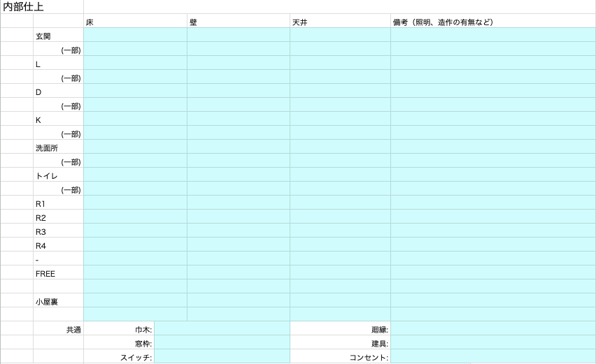Click the input field beside コンセント
This screenshot has width=596, height=364.
point(492,357)
